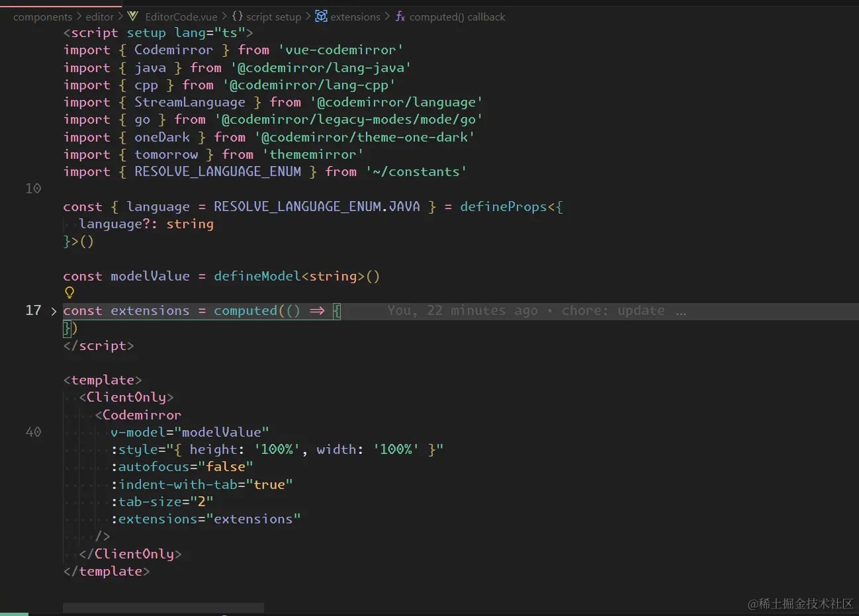Click 'modelValue' in the const declaration
The width and height of the screenshot is (859, 616).
(150, 276)
